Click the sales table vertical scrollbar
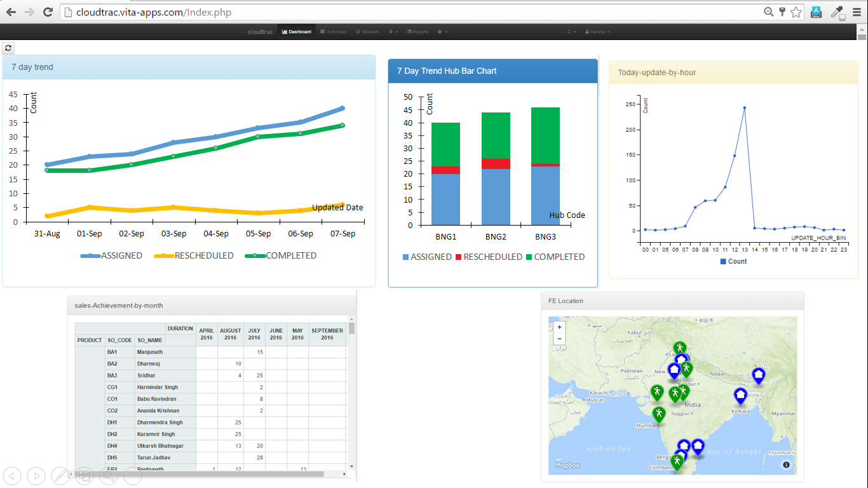The height and width of the screenshot is (488, 868). [351, 396]
